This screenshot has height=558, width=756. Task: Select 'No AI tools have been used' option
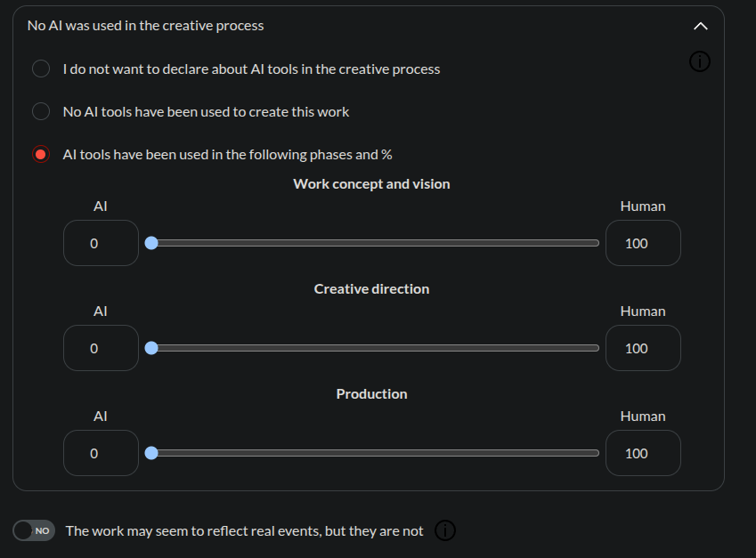pos(41,111)
